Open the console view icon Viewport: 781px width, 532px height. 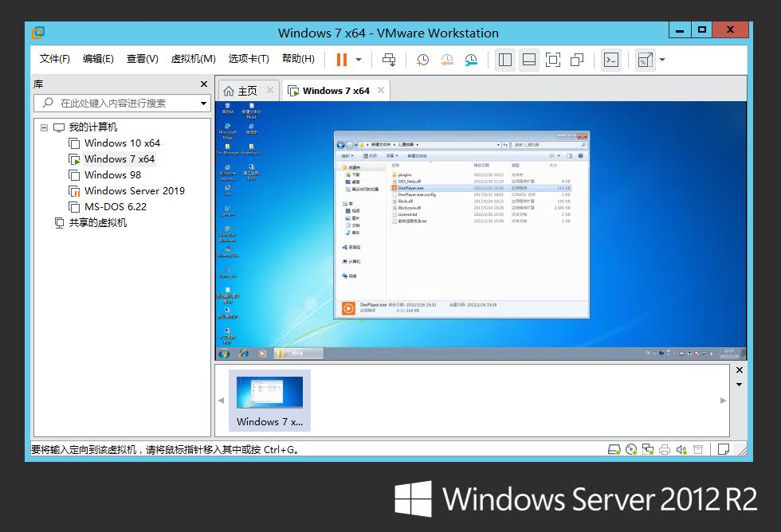(x=610, y=60)
